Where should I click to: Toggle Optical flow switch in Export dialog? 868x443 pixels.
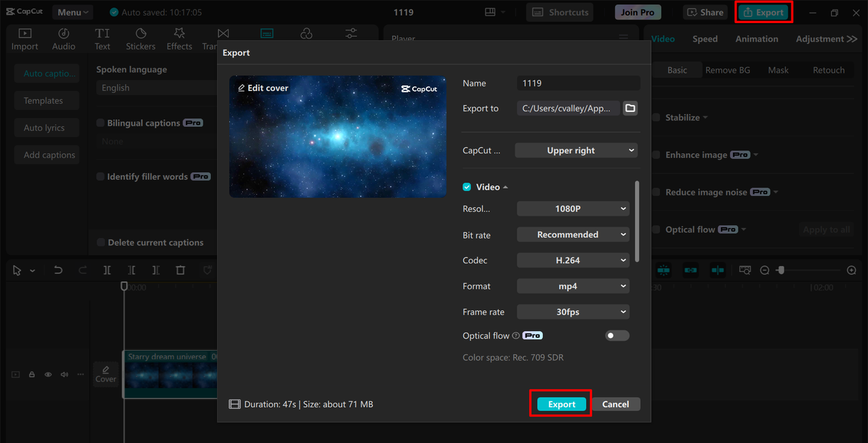617,336
